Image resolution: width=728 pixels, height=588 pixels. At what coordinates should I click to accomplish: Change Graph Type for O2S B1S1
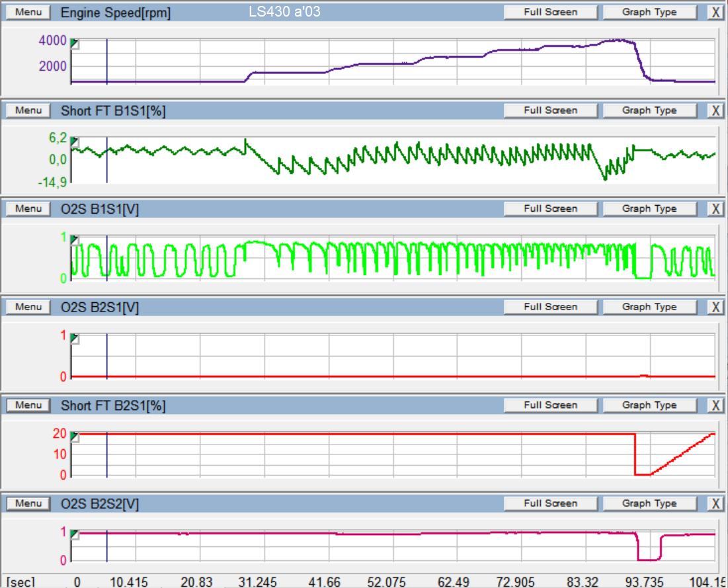[649, 208]
